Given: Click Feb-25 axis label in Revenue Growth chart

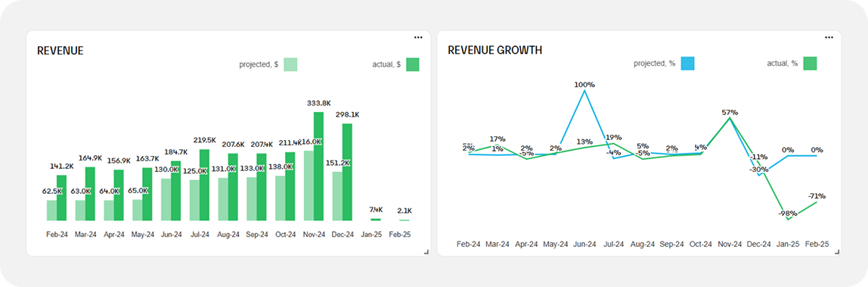Looking at the screenshot, I should [817, 245].
